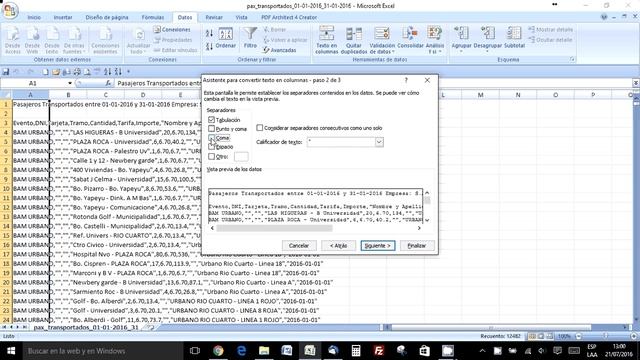The width and height of the screenshot is (640, 360).
Task: Click the Finalizar button
Action: (x=416, y=246)
